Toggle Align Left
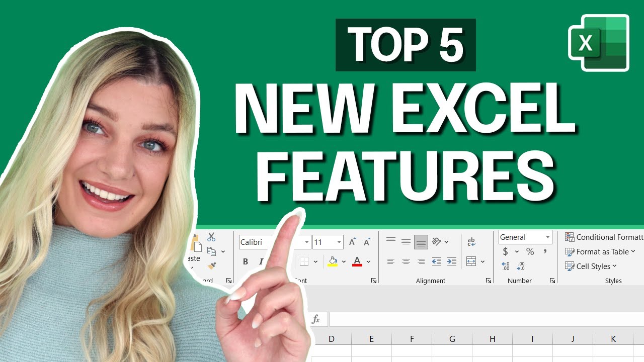The width and height of the screenshot is (644, 362). pyautogui.click(x=391, y=261)
